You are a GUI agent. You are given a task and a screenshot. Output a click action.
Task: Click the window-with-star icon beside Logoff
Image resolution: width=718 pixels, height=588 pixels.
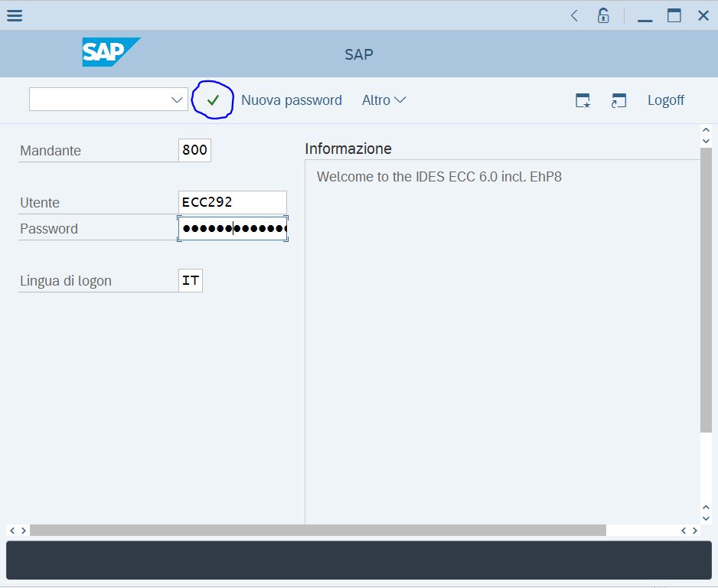coord(583,100)
